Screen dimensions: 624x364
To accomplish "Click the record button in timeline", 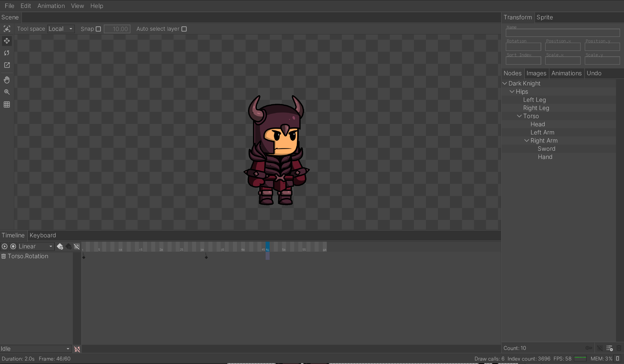I will coord(13,246).
